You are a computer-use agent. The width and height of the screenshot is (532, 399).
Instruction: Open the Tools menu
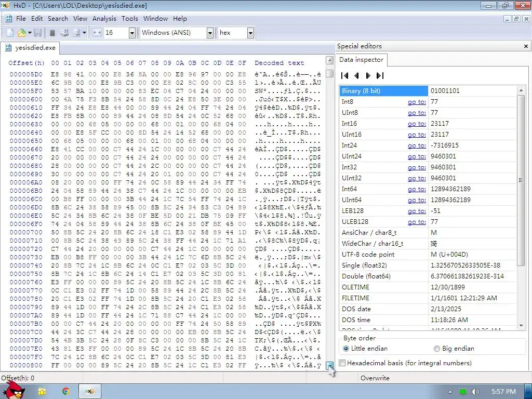[x=129, y=19]
